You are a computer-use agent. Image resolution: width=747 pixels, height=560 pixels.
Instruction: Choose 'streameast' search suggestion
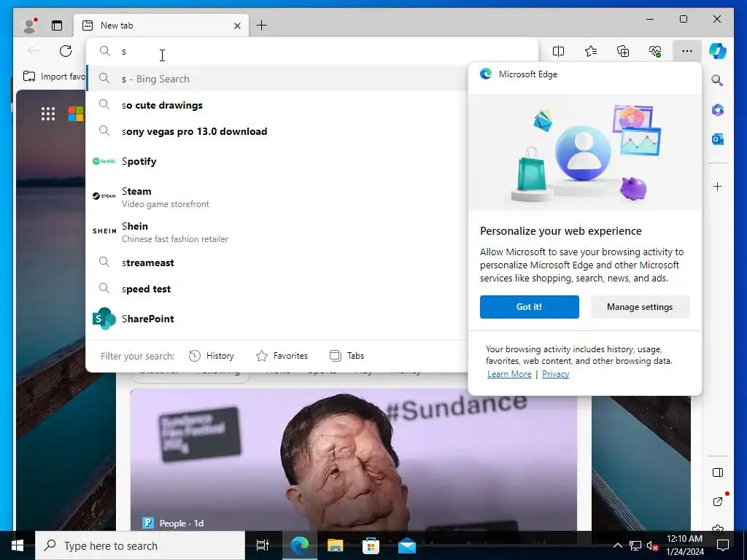[276, 262]
